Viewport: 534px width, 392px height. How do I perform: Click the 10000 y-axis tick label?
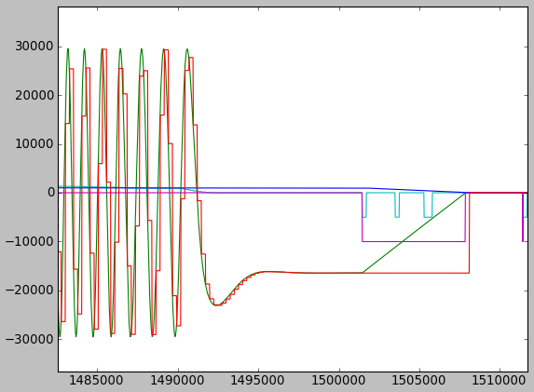(34, 144)
